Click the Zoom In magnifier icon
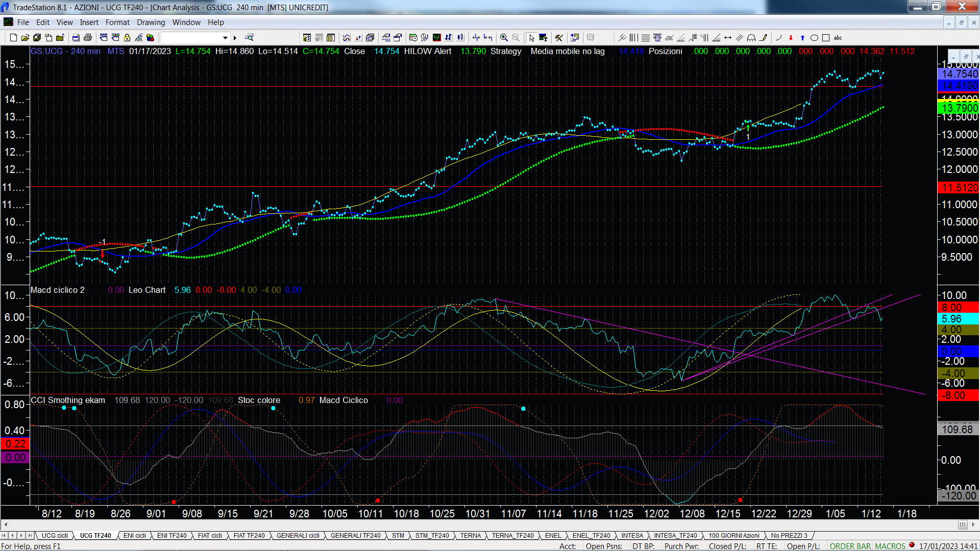Viewport: 980px width, 551px height. pyautogui.click(x=504, y=37)
